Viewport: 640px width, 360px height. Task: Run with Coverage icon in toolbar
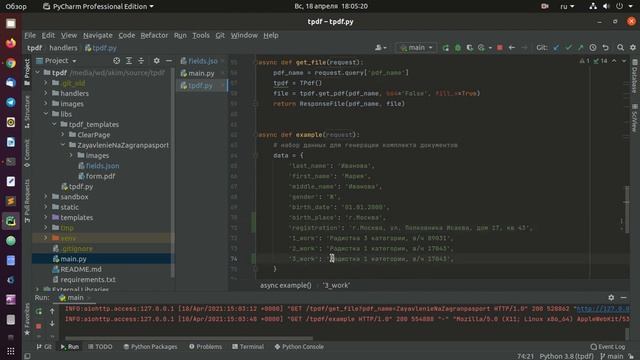(x=470, y=48)
